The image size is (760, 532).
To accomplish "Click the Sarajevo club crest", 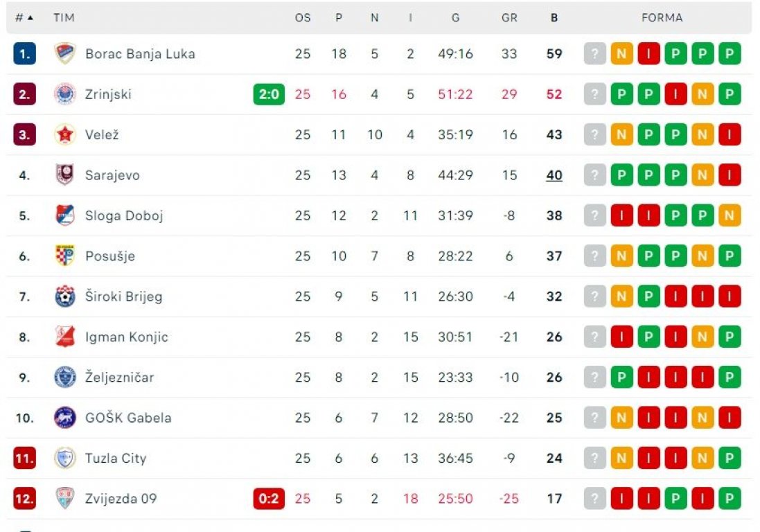I will [x=64, y=175].
